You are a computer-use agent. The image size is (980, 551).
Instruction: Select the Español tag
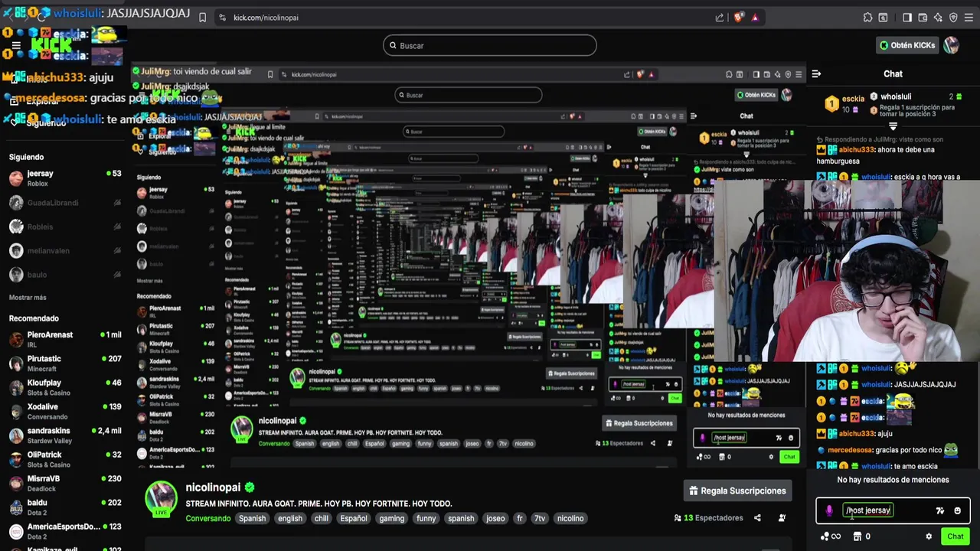click(x=354, y=518)
